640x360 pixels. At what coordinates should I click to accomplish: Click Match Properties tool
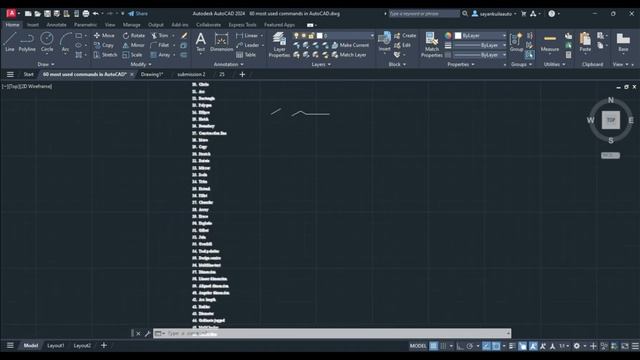click(431, 45)
